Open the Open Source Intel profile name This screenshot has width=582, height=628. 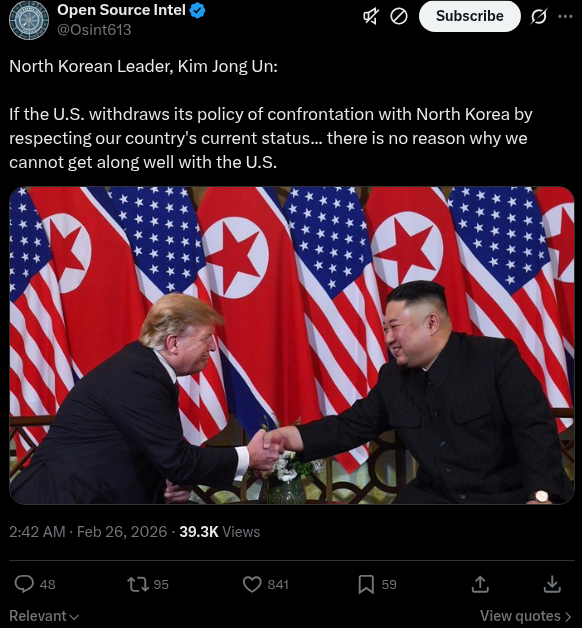pos(121,10)
